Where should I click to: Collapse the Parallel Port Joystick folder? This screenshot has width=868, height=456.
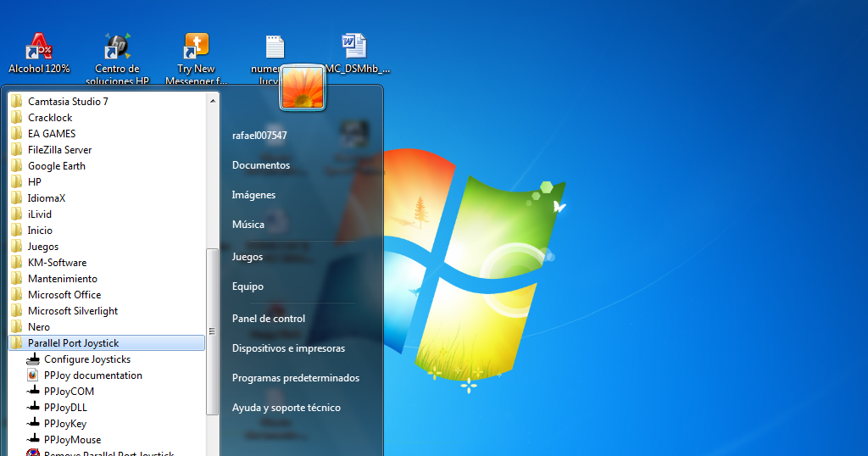pos(106,342)
